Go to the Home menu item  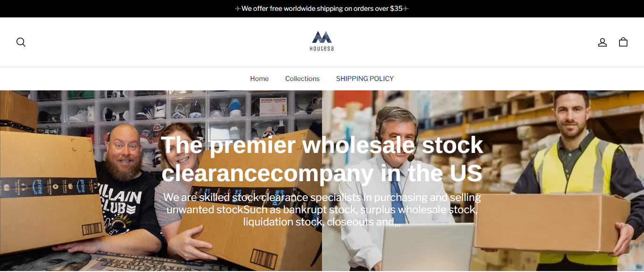259,79
